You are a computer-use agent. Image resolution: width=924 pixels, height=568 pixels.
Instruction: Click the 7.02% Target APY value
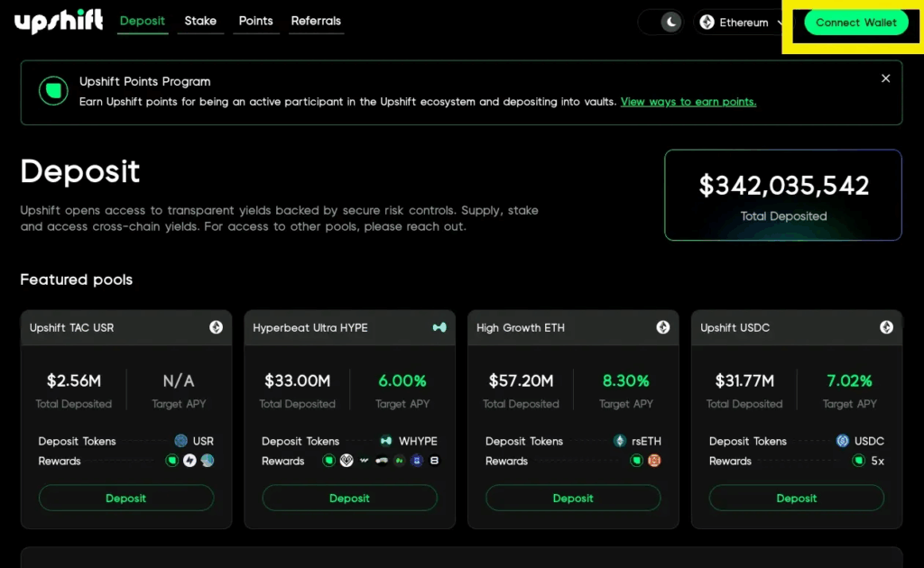click(x=849, y=380)
